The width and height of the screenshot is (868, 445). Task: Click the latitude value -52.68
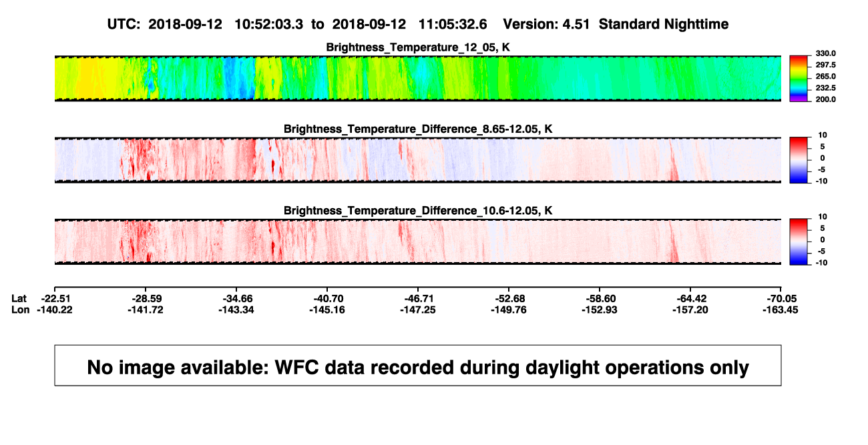[x=509, y=298]
